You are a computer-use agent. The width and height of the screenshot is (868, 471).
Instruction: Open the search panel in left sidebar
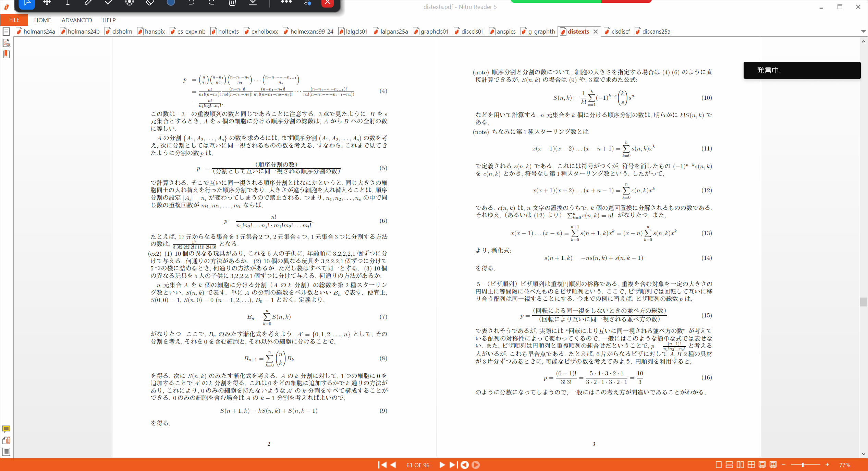pyautogui.click(x=6, y=43)
